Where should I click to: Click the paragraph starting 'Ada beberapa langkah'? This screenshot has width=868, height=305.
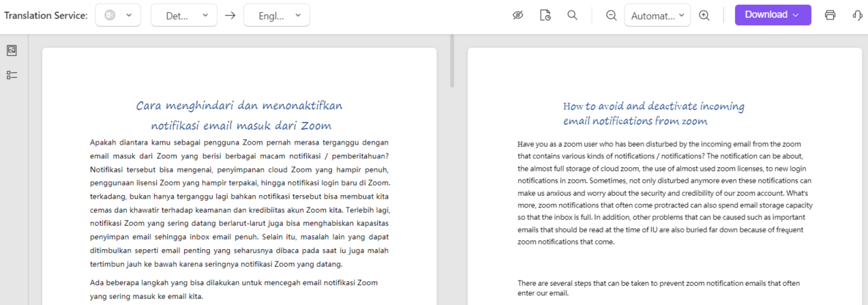click(234, 289)
